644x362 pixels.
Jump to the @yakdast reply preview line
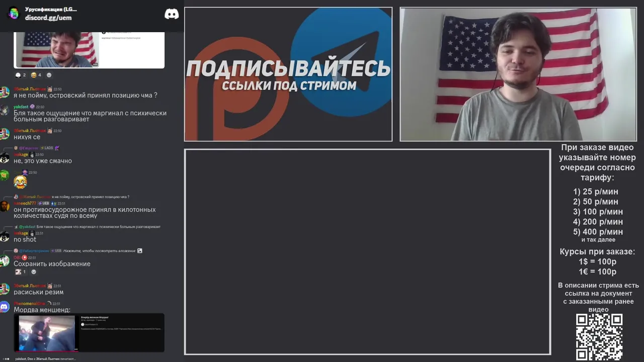pos(90,227)
